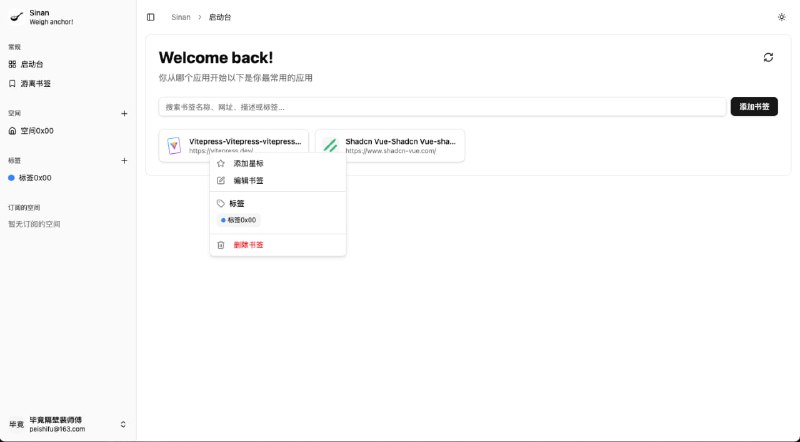
Task: Click the refresh icon beside Welcome back
Action: (768, 58)
